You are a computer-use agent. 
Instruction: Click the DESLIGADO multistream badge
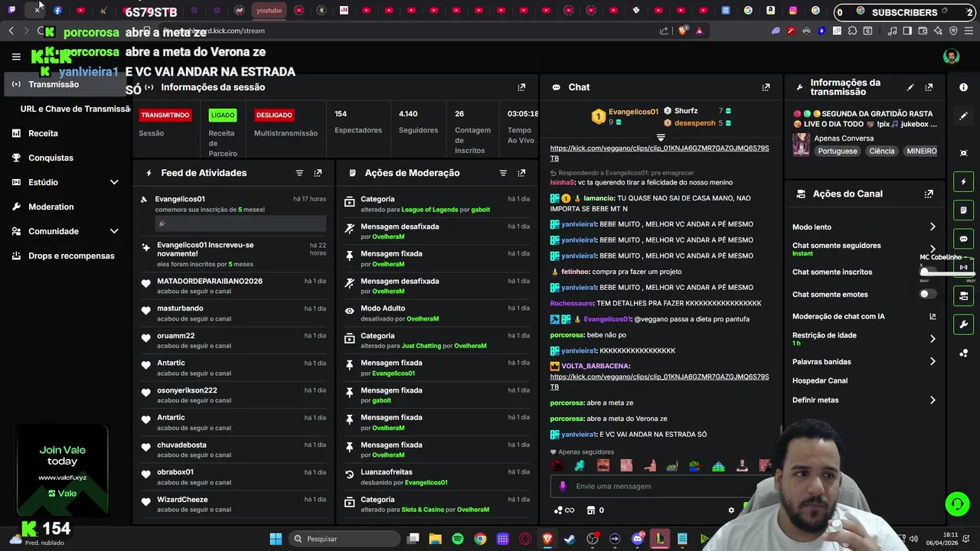point(274,115)
